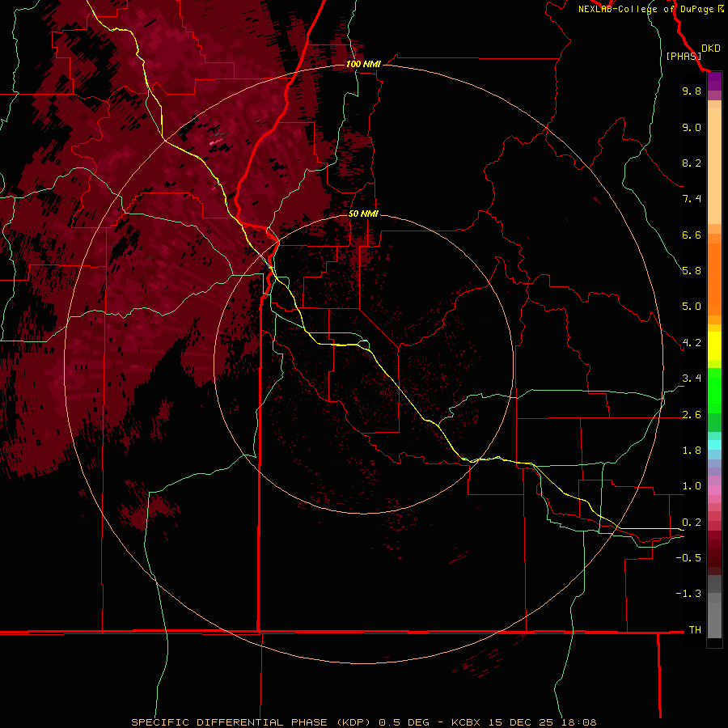Pick the purple band atop the color bar
Viewport: 728px width, 728px height.
click(x=714, y=82)
